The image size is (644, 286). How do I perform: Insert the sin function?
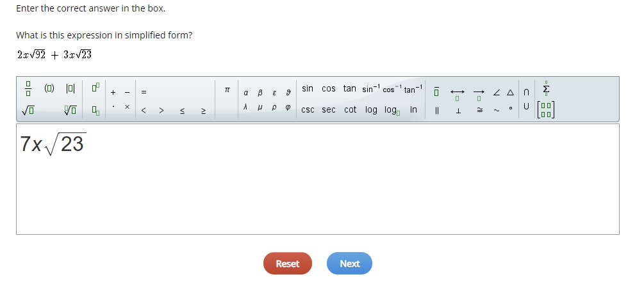click(x=307, y=88)
